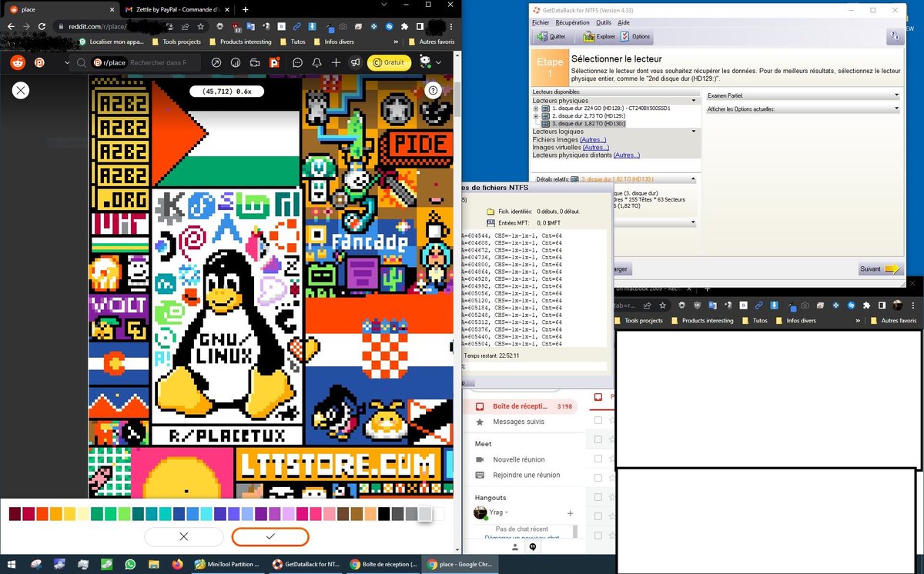924x574 pixels.
Task: Bookmark the Reddit page with the star icon
Action: 200,26
